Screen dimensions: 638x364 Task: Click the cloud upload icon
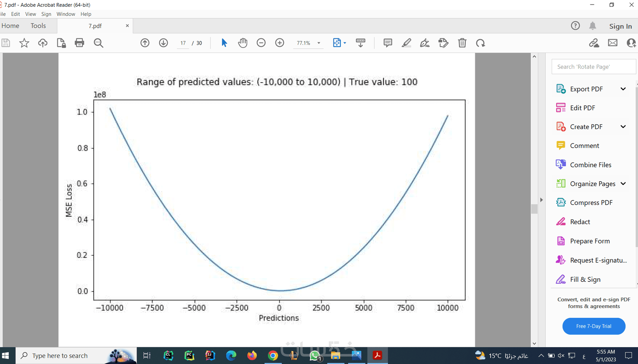coord(43,43)
